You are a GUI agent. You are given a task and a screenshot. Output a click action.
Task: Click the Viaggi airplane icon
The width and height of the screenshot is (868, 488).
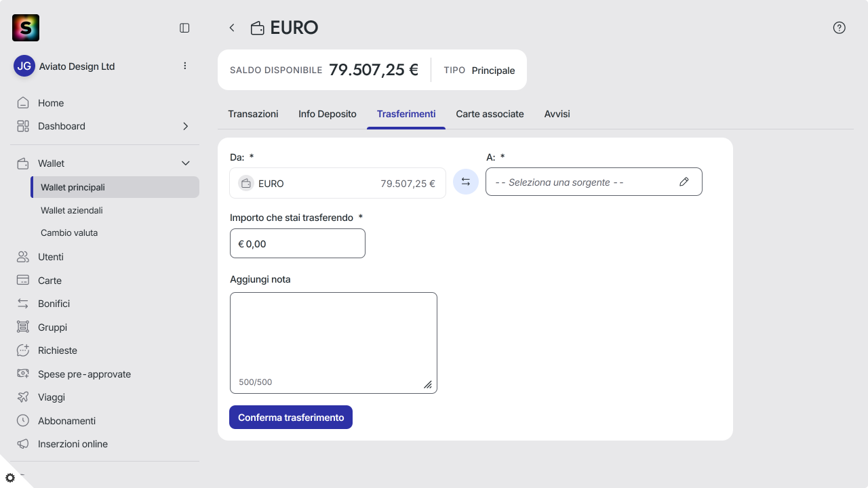23,397
